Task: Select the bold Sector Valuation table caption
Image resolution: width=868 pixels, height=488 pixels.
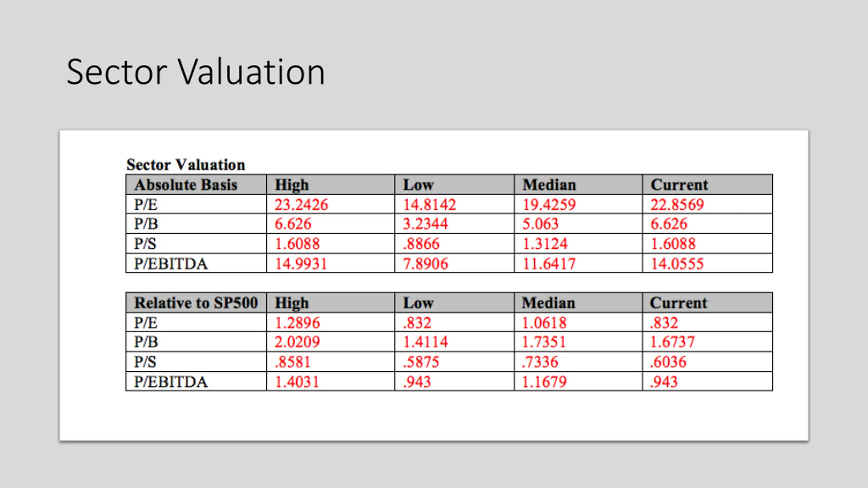Action: (185, 165)
